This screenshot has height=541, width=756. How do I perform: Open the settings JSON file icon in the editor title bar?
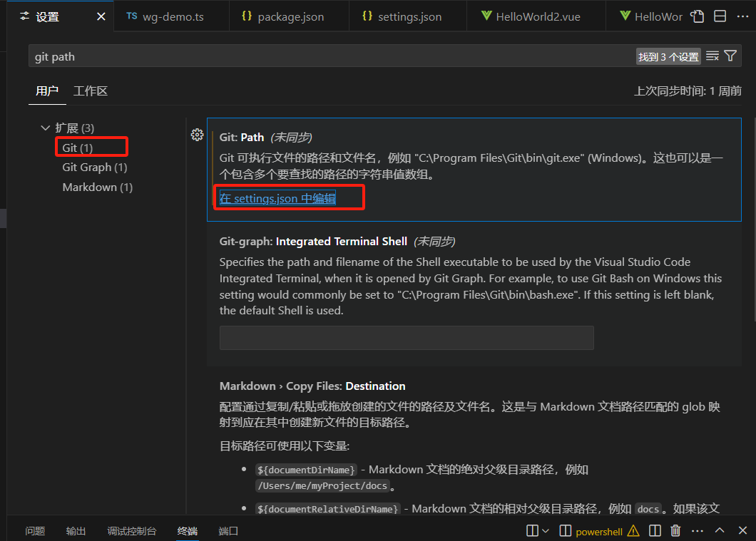[x=698, y=16]
